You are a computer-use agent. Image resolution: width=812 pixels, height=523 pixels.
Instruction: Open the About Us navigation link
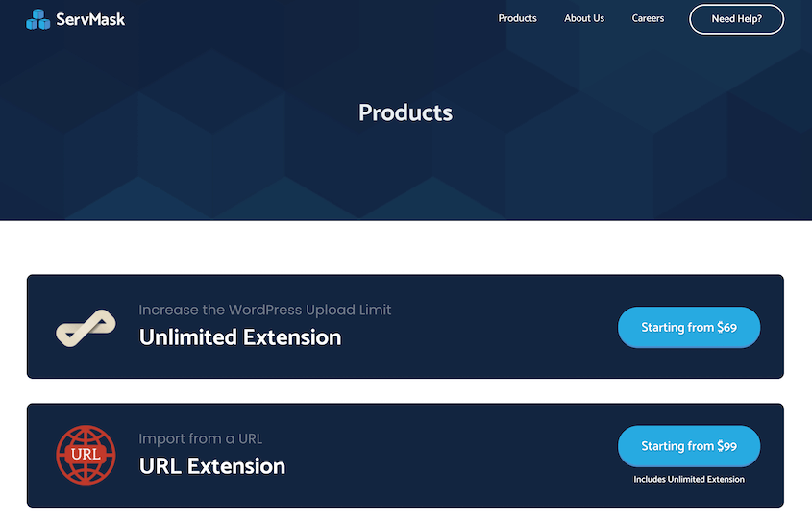point(584,18)
